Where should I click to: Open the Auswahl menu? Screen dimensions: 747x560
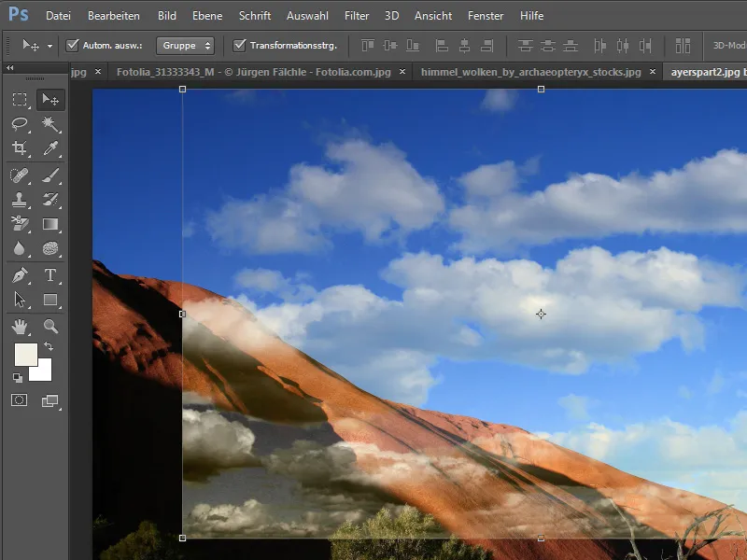307,16
